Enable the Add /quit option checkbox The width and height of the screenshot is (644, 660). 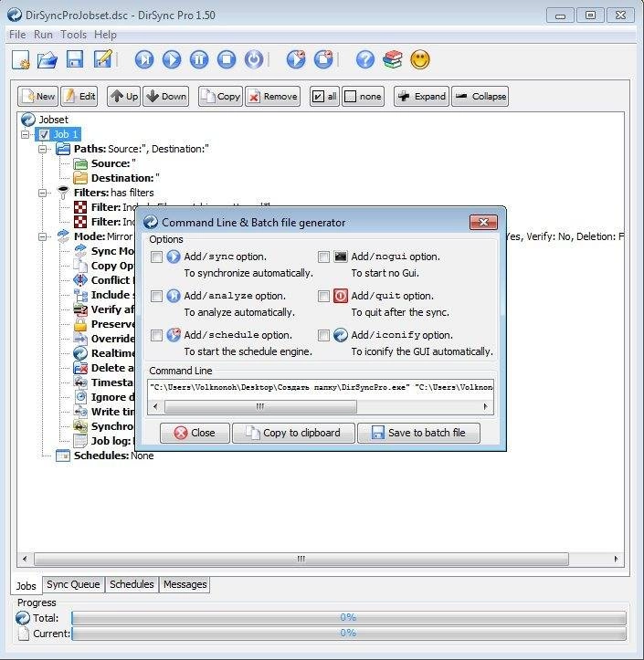tap(323, 296)
